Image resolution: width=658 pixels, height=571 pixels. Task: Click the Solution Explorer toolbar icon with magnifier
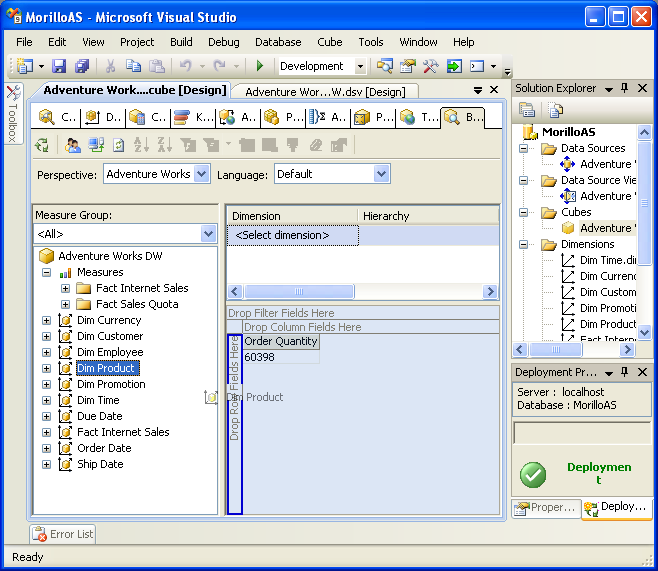[x=384, y=66]
